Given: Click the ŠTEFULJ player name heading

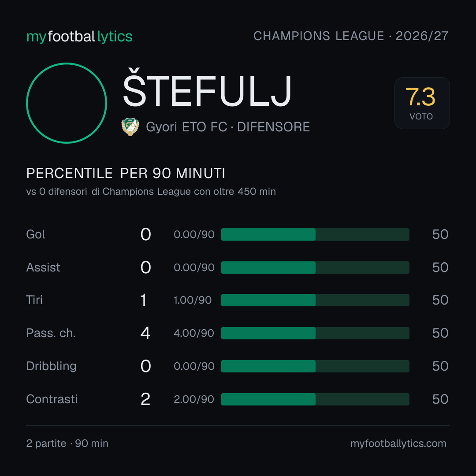Looking at the screenshot, I should coord(207,88).
